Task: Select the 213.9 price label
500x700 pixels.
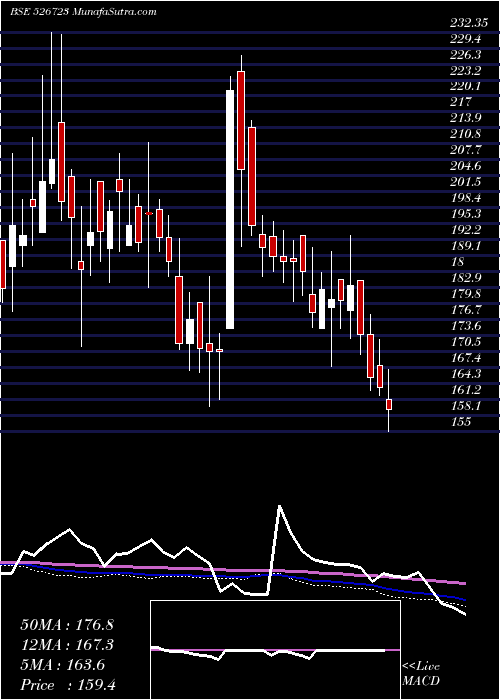Action: pyautogui.click(x=465, y=118)
